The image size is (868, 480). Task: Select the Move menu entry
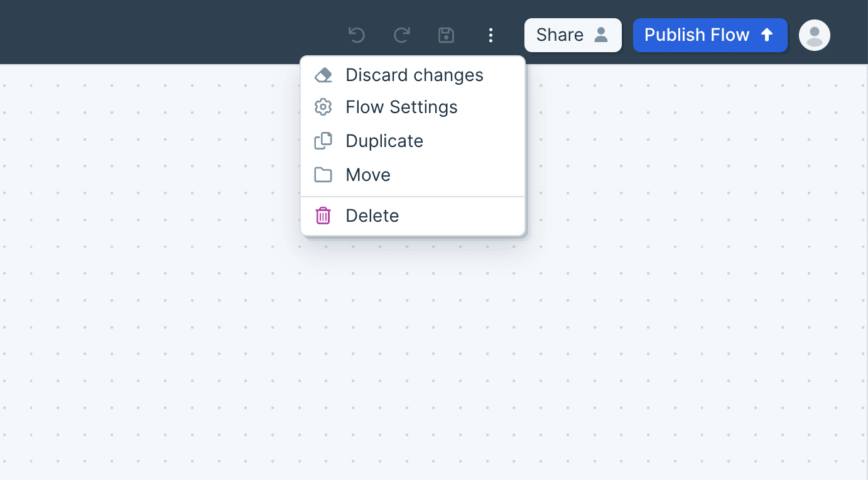(368, 175)
